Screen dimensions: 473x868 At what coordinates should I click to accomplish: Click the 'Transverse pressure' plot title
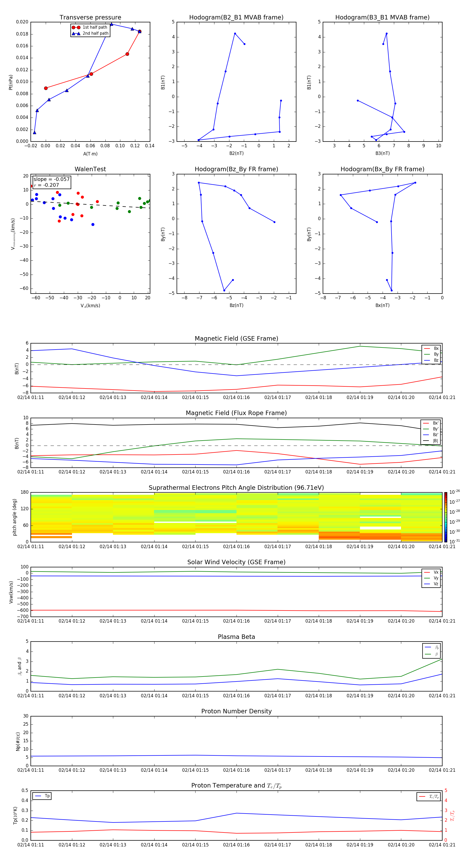[x=90, y=18]
